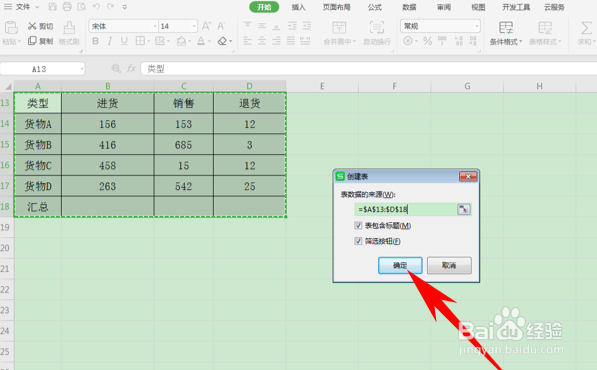
Task: Click the fill color bucket icon
Action: [x=181, y=41]
